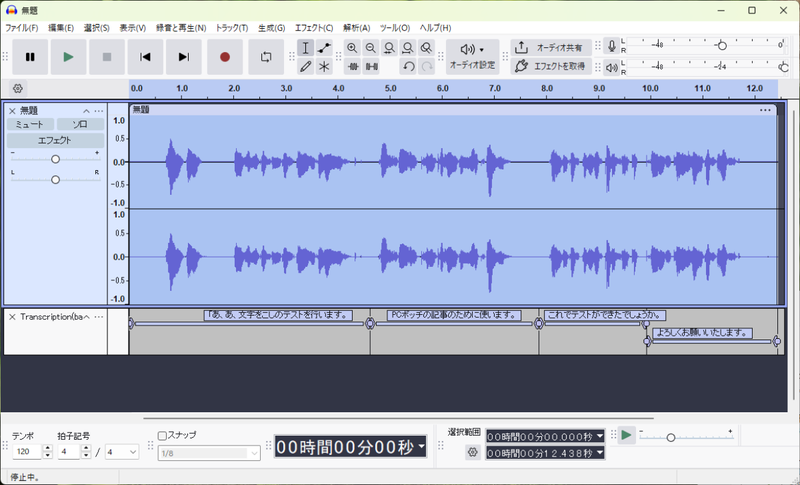Open ツール(O) menu
Image resolution: width=800 pixels, height=485 pixels.
[x=394, y=28]
